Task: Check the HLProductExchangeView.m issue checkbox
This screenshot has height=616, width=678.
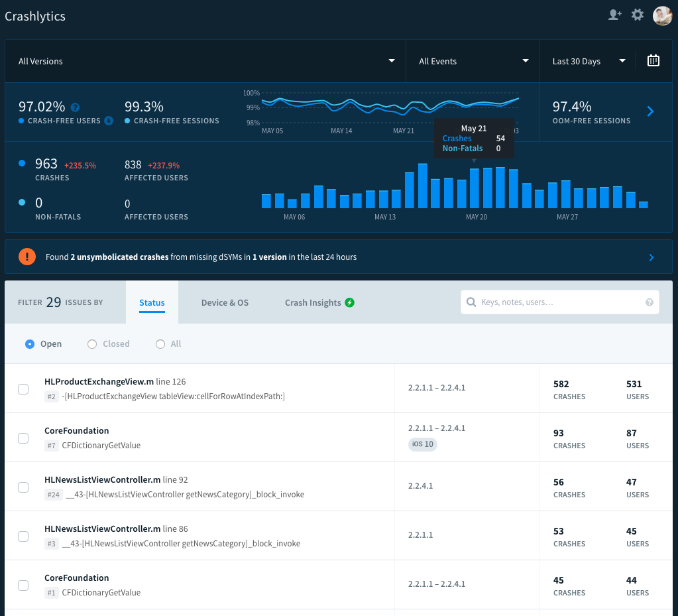Action: pyautogui.click(x=23, y=389)
